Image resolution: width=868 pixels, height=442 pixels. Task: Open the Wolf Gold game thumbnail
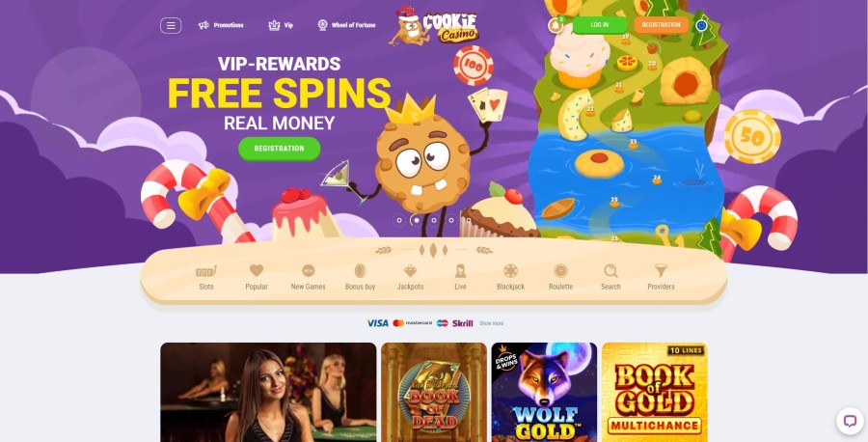click(544, 392)
